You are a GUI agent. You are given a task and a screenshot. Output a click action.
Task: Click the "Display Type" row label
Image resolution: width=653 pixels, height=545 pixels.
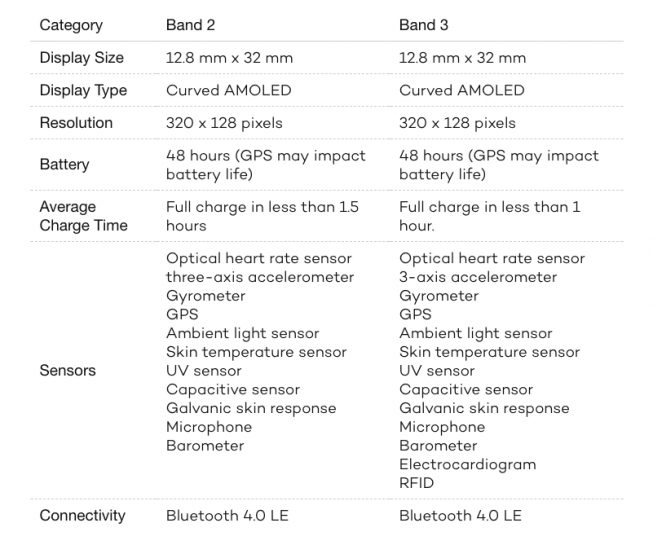pos(83,91)
